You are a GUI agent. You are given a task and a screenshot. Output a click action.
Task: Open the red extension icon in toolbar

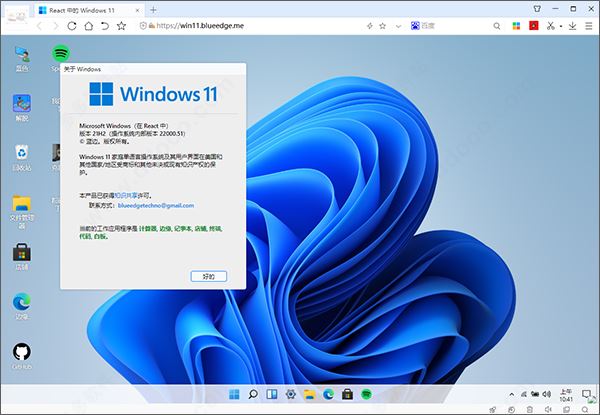(534, 26)
